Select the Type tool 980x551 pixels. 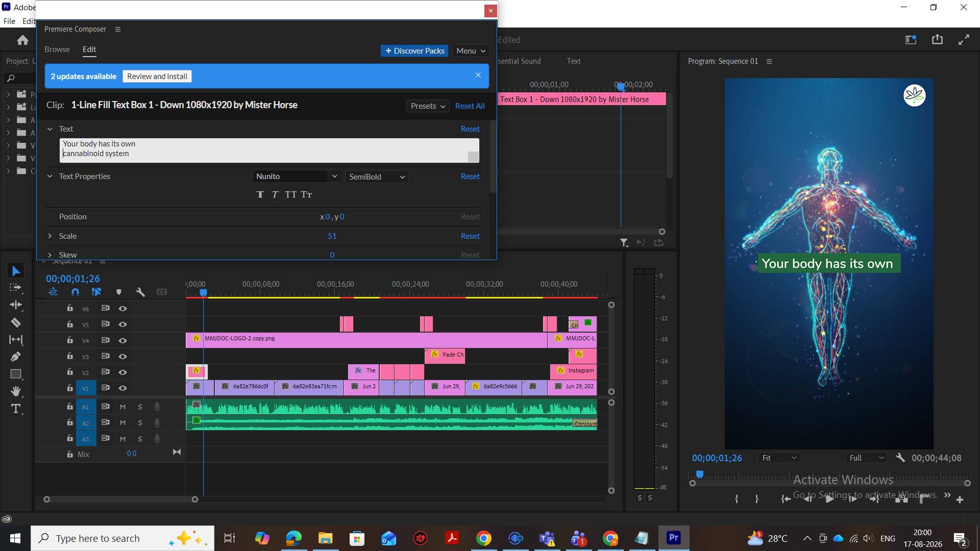tap(16, 409)
